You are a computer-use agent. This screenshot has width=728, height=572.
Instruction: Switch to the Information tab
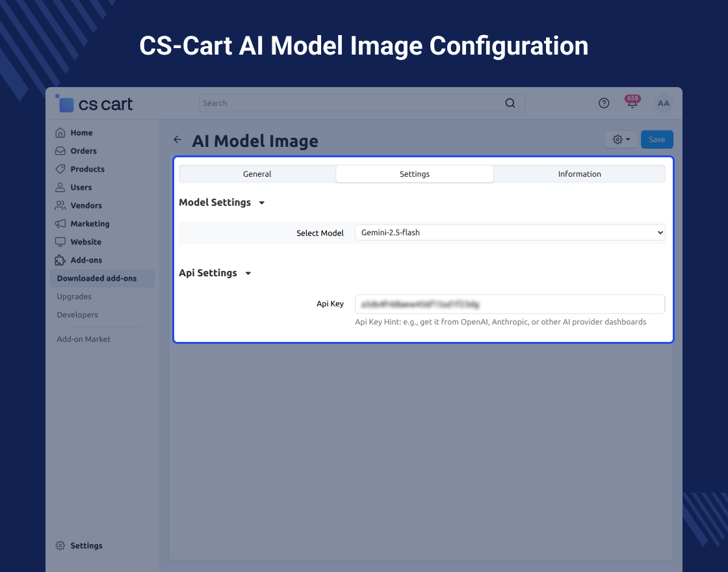(x=579, y=174)
